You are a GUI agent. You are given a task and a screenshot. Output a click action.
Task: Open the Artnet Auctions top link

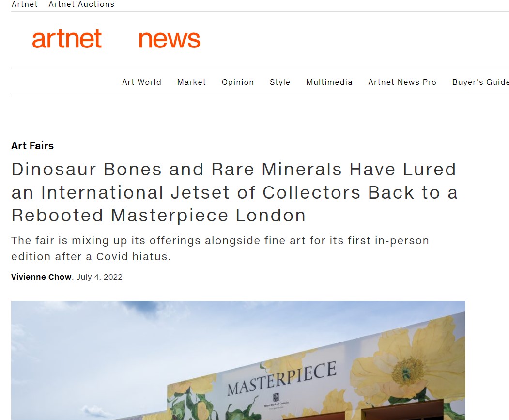[x=81, y=4]
